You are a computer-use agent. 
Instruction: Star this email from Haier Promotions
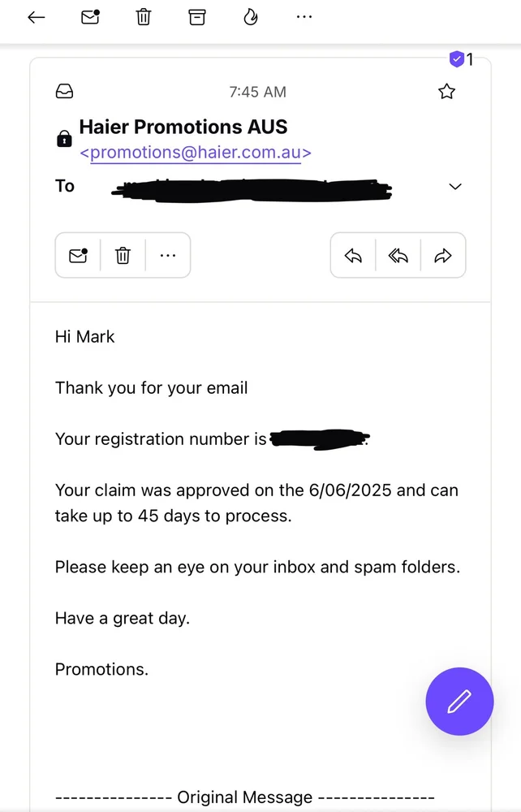tap(446, 92)
